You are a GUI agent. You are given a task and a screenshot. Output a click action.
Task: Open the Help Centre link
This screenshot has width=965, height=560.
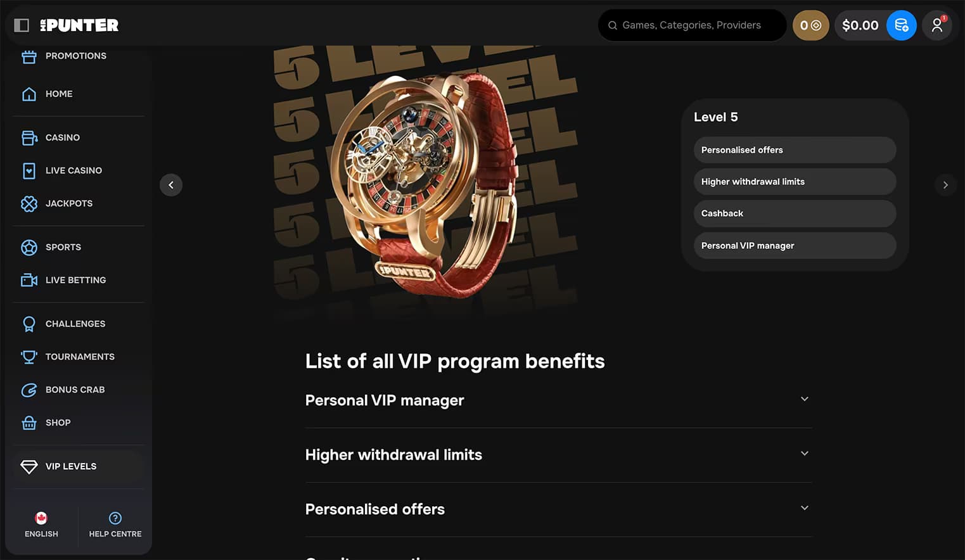click(115, 525)
